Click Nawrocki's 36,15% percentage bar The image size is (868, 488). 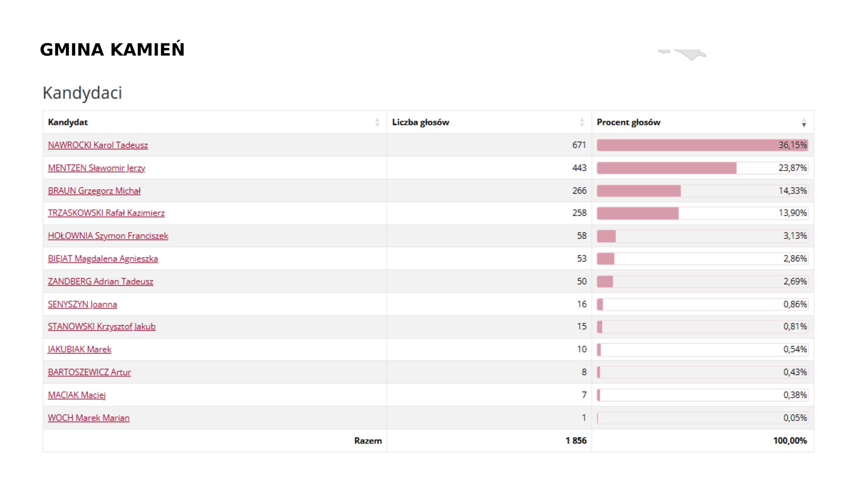pos(702,145)
